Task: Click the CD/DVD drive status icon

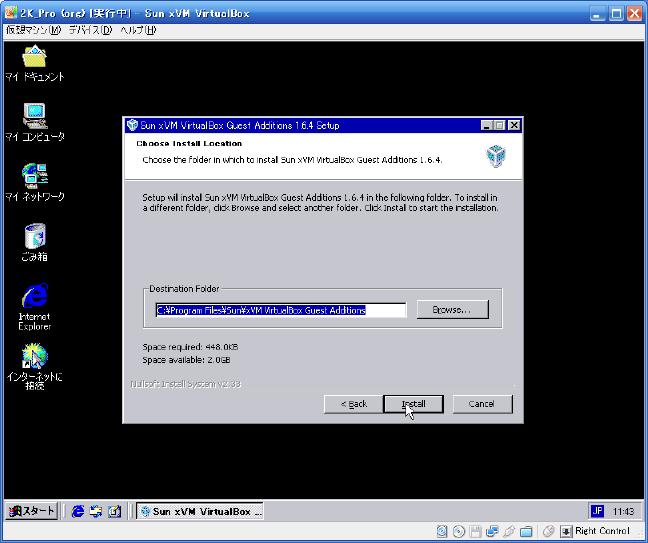Action: click(x=459, y=531)
